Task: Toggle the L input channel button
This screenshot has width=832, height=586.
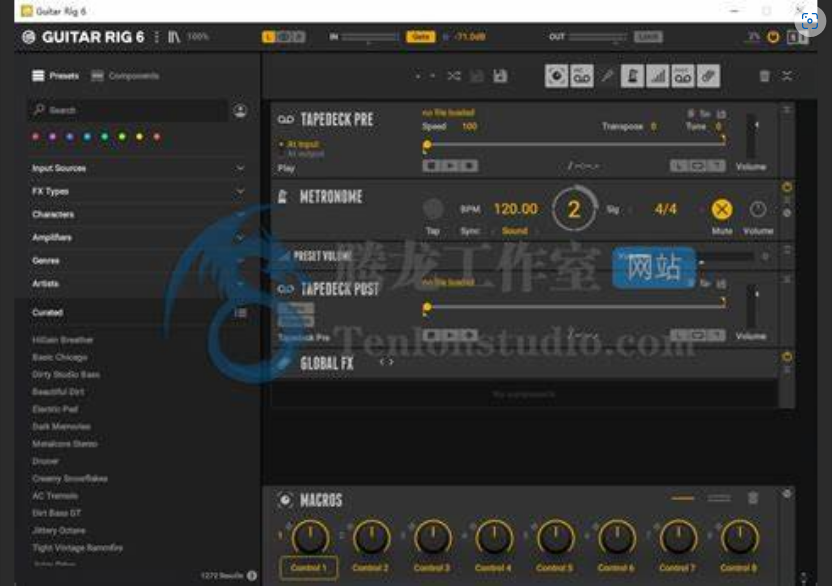Action: pos(269,37)
